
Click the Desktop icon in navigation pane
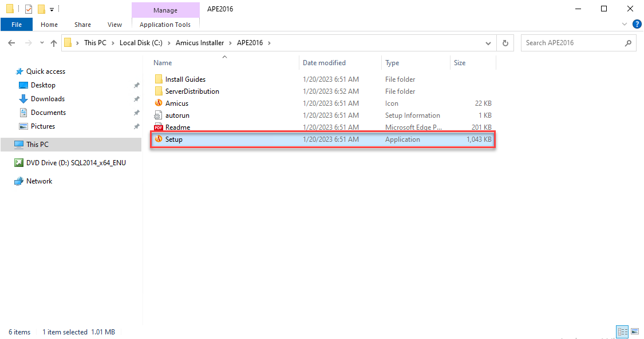[x=23, y=85]
